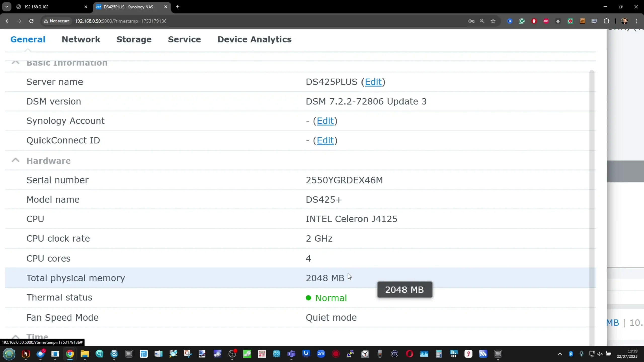Close the DS425PLUS Synology NAS tab
Screen dimensions: 644x362
(x=166, y=7)
